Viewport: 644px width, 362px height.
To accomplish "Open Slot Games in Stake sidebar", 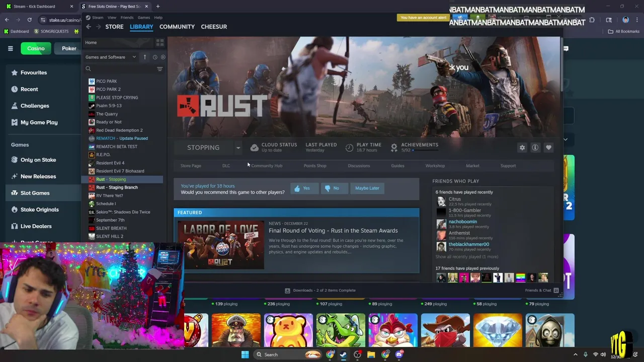I will click(x=35, y=193).
